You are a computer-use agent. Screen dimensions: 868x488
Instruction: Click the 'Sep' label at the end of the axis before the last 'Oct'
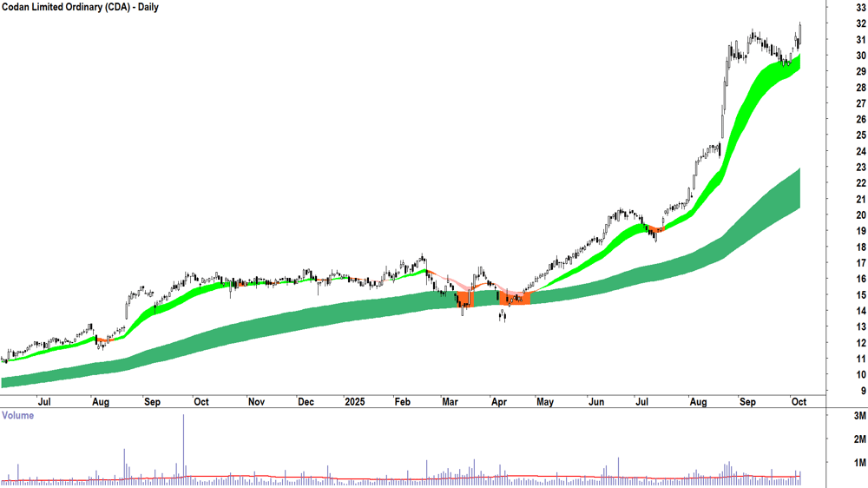coord(747,401)
